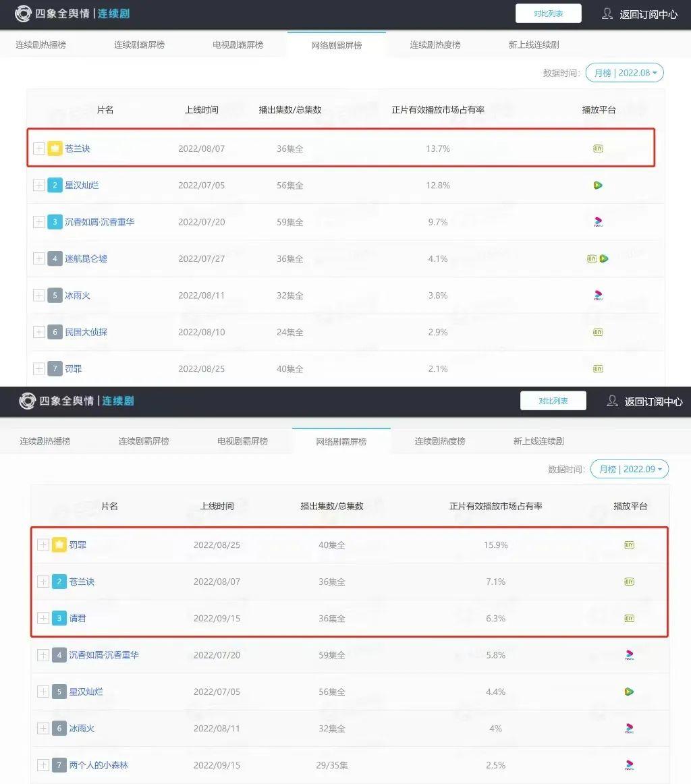The width and height of the screenshot is (691, 784).
Task: Expand 沉香如屑 row with 9.7% share
Action: pyautogui.click(x=39, y=221)
